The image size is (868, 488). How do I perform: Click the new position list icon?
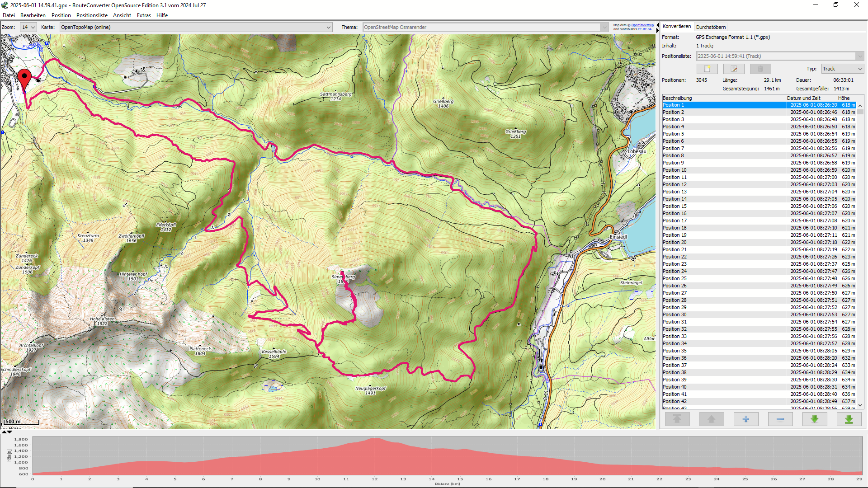[707, 69]
